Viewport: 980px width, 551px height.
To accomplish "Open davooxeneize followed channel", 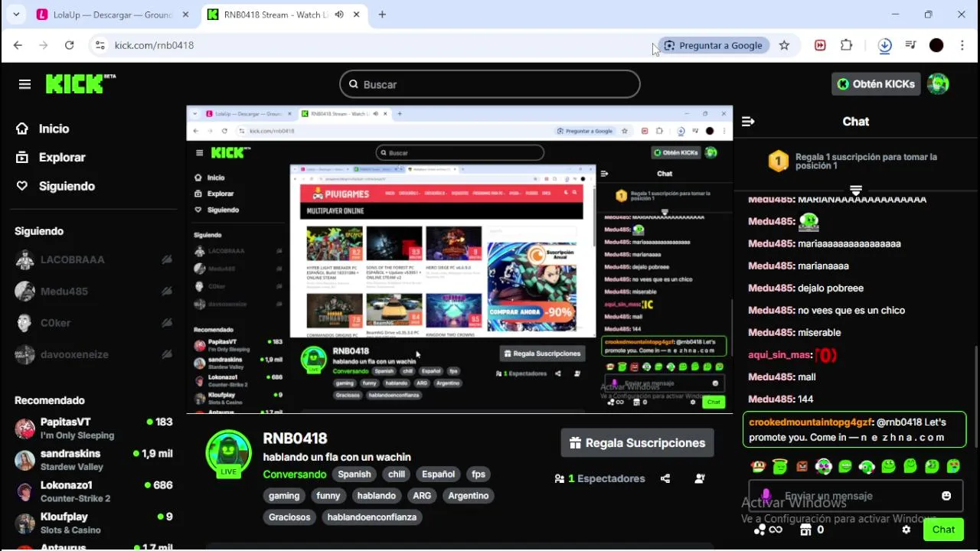I will tap(93, 354).
